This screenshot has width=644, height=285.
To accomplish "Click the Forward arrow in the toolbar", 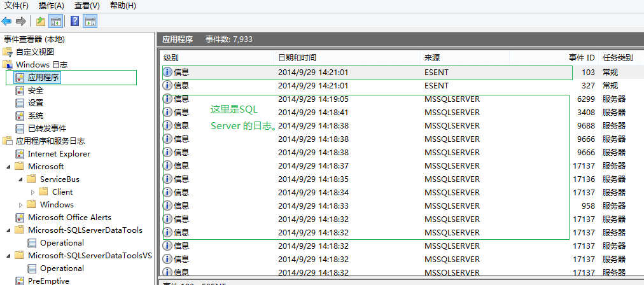I will pyautogui.click(x=21, y=22).
